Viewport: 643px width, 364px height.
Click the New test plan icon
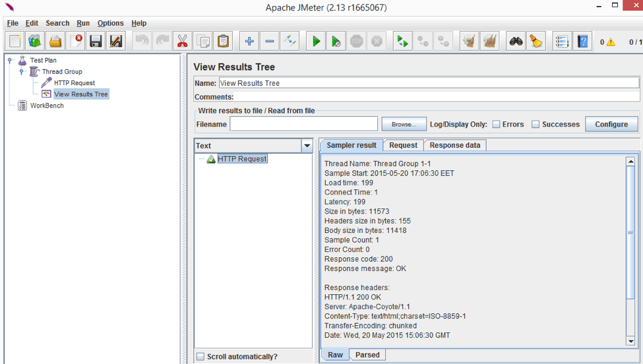click(x=15, y=41)
